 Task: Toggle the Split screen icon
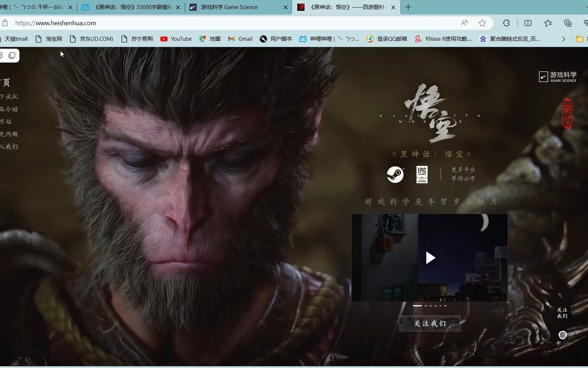[528, 23]
